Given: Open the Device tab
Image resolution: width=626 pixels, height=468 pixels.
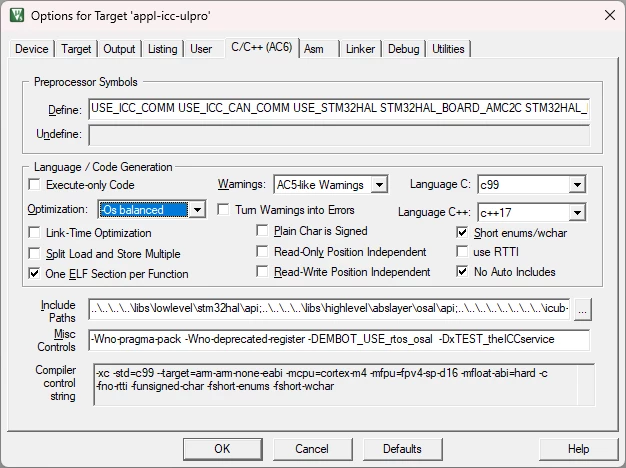Looking at the screenshot, I should pos(32,49).
